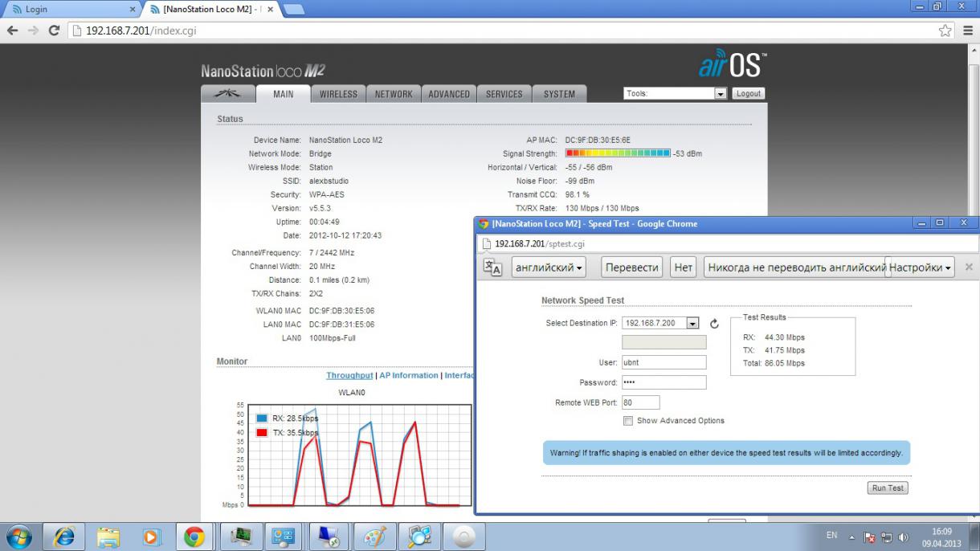The height and width of the screenshot is (551, 980).
Task: Open the AP Information monitor link
Action: coord(409,375)
